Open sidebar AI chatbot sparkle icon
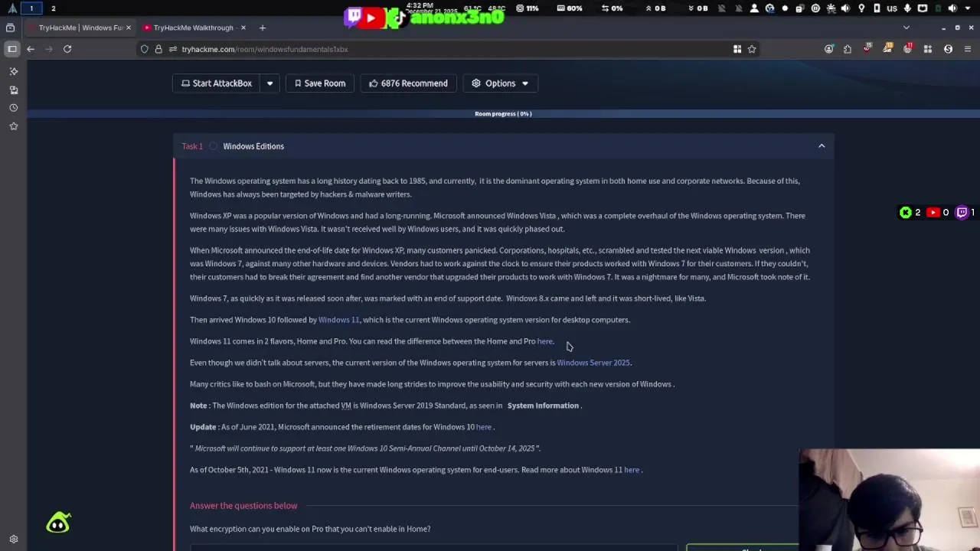 click(x=13, y=71)
